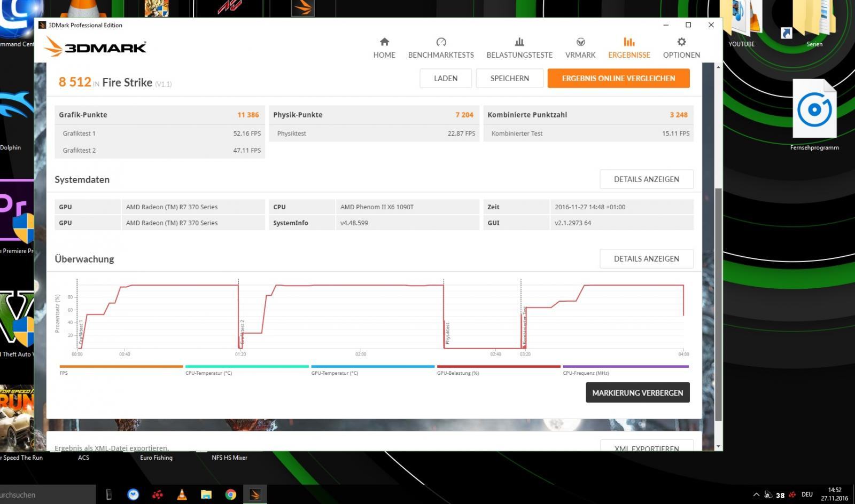Open the YOUTUBE folder on desktop
Image resolution: width=855 pixels, height=504 pixels.
(742, 24)
